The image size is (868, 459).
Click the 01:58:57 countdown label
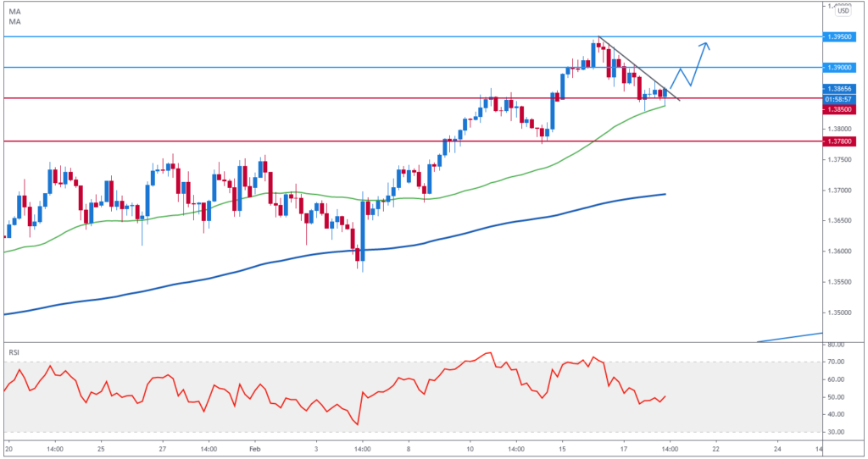[x=839, y=100]
